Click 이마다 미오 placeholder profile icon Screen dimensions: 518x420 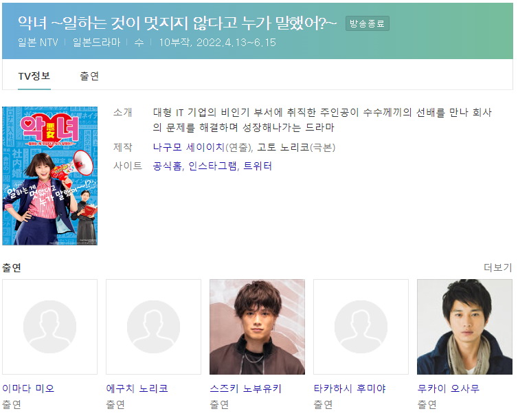[x=50, y=327]
